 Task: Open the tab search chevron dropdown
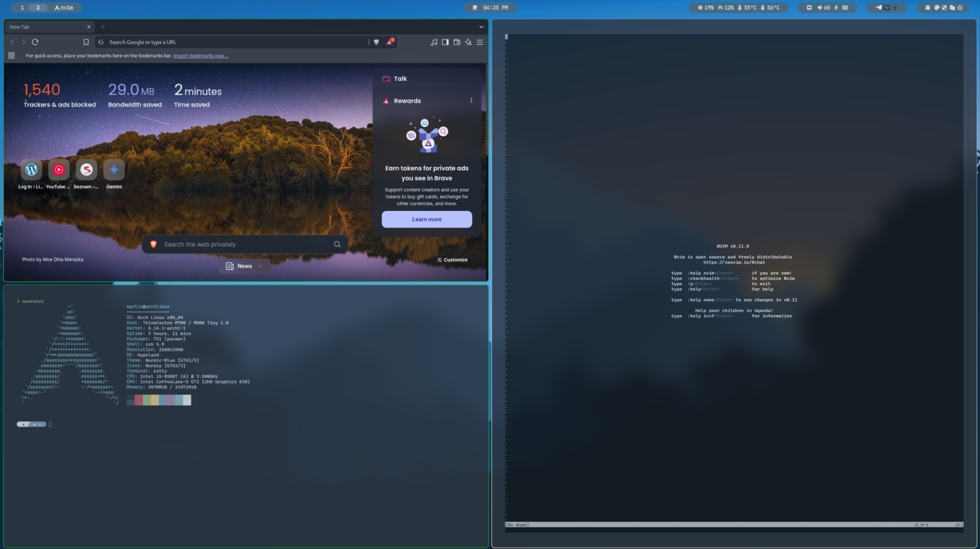point(482,27)
